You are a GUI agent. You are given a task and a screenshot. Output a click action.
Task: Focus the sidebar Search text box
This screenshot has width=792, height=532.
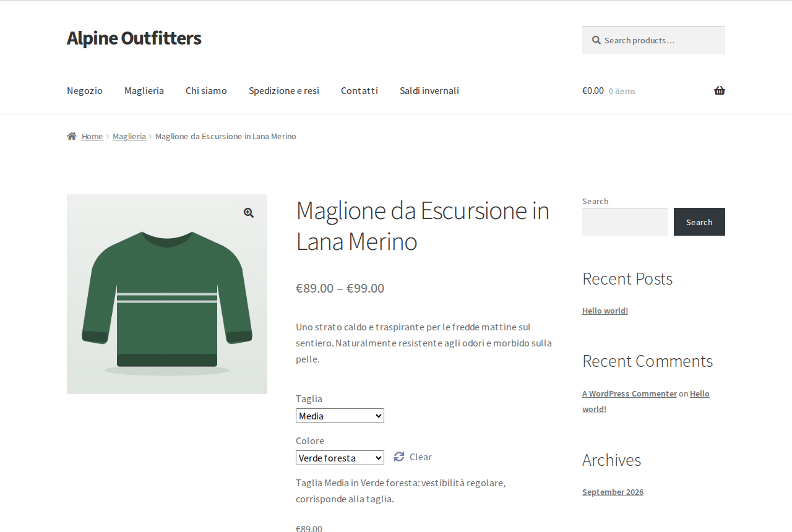pos(625,221)
